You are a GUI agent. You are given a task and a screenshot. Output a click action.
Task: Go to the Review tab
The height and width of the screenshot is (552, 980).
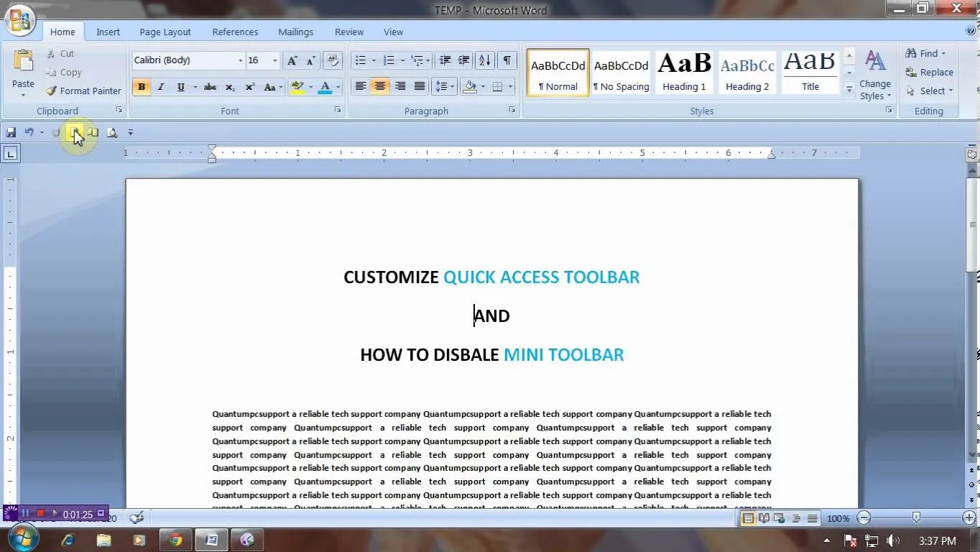tap(349, 32)
